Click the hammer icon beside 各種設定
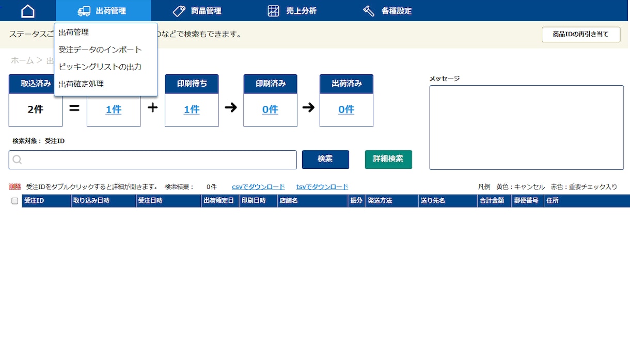Screen dimensions: 630x364 pyautogui.click(x=369, y=11)
